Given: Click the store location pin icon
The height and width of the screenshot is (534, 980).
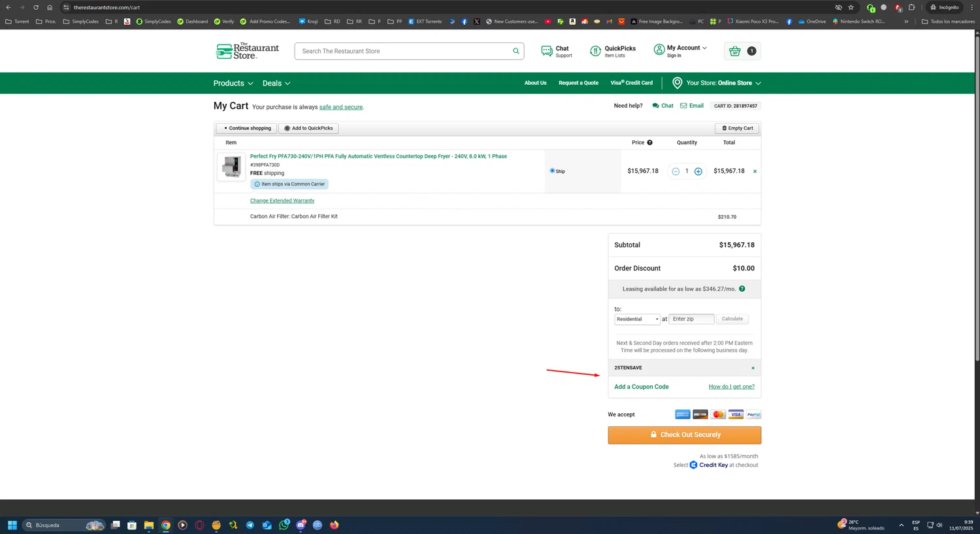Looking at the screenshot, I should [x=678, y=83].
